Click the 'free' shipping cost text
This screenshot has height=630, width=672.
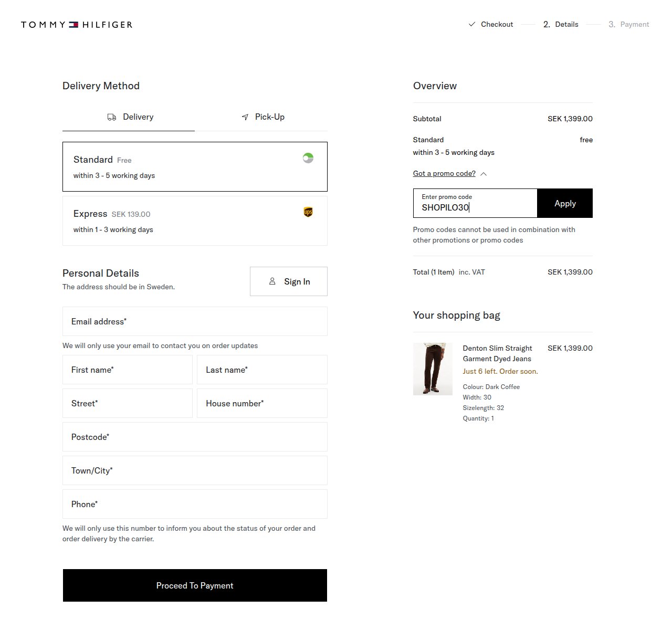click(586, 140)
